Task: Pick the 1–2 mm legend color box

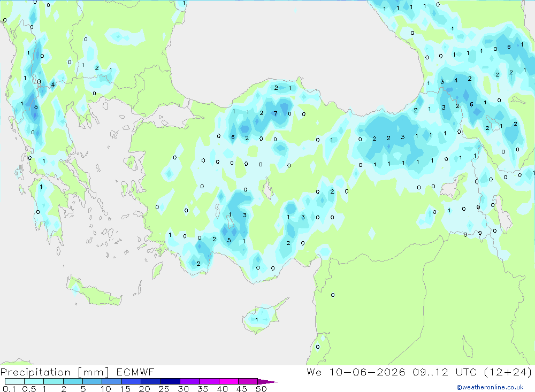Action: coord(53,381)
